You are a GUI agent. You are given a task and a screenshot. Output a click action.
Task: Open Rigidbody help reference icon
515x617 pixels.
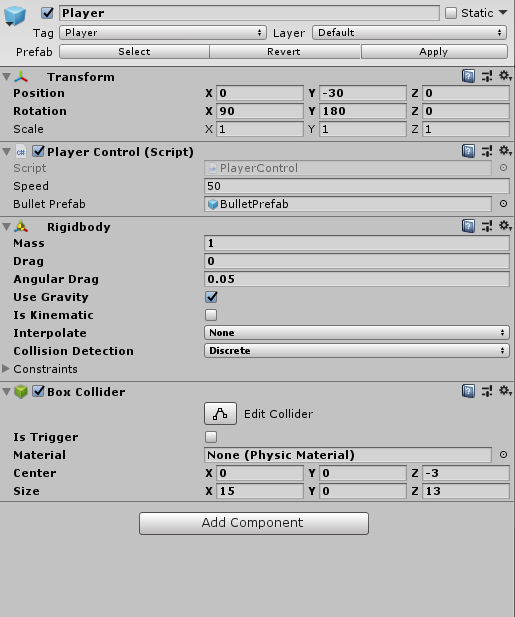point(468,226)
